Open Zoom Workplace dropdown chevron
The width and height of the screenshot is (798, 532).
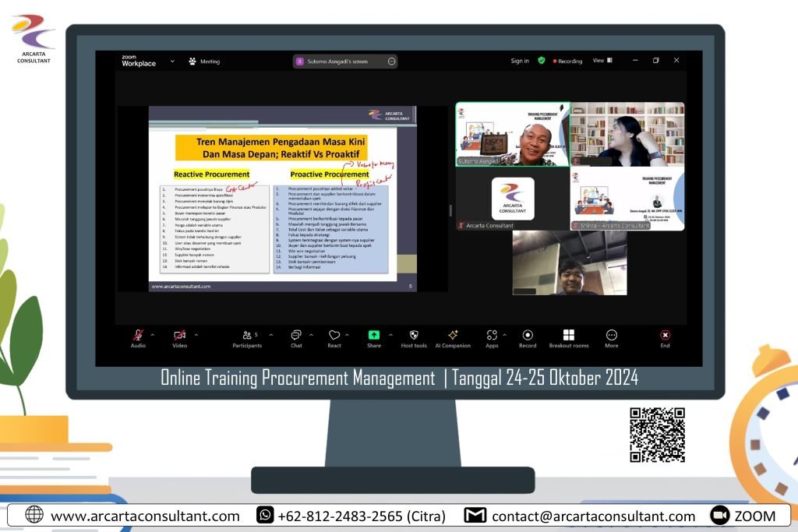pyautogui.click(x=173, y=61)
